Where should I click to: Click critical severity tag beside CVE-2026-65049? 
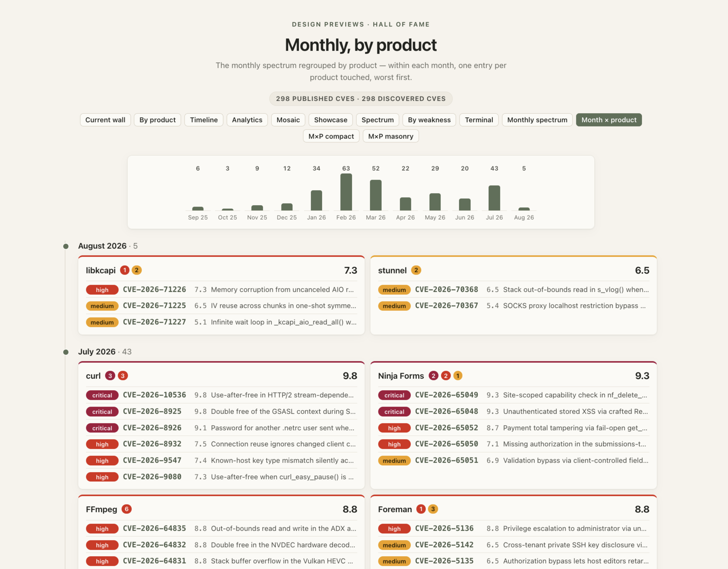(394, 395)
